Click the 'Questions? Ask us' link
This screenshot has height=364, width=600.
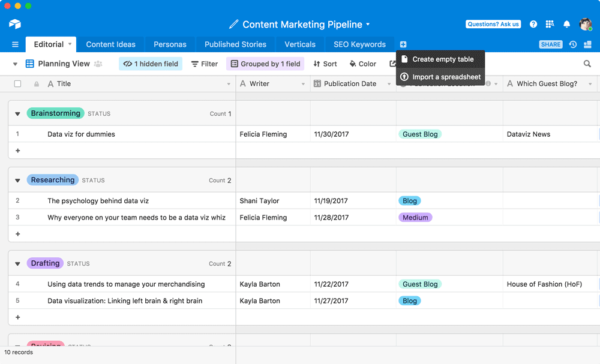click(x=493, y=24)
